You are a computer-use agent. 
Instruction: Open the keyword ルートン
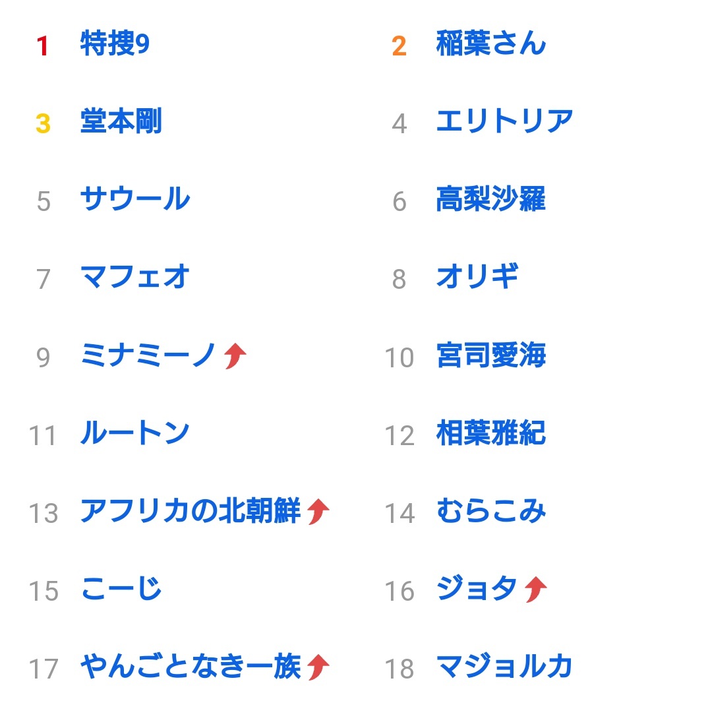coord(135,433)
